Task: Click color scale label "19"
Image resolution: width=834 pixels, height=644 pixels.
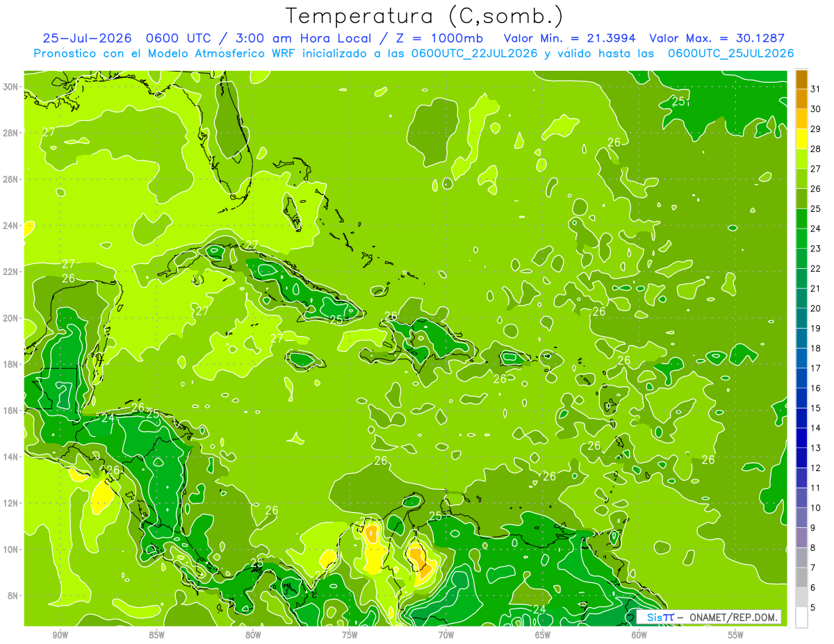Action: (x=815, y=328)
